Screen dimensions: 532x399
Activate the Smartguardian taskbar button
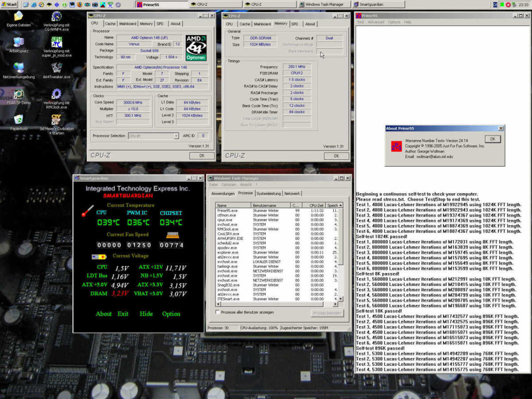[x=379, y=4]
